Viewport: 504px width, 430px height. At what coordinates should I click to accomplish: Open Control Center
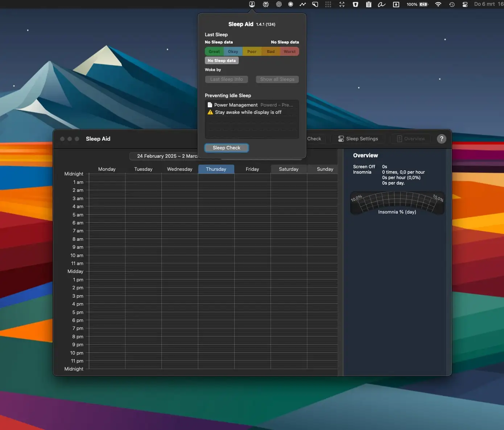465,4
